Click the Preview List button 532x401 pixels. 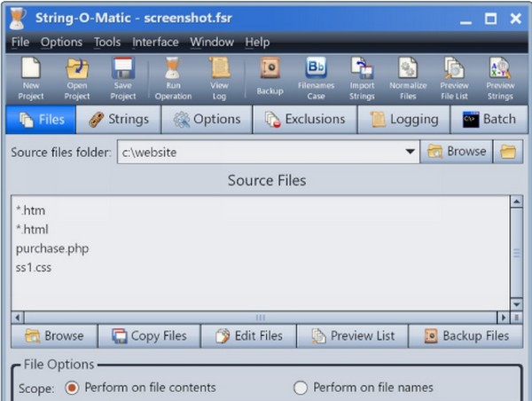click(x=353, y=336)
